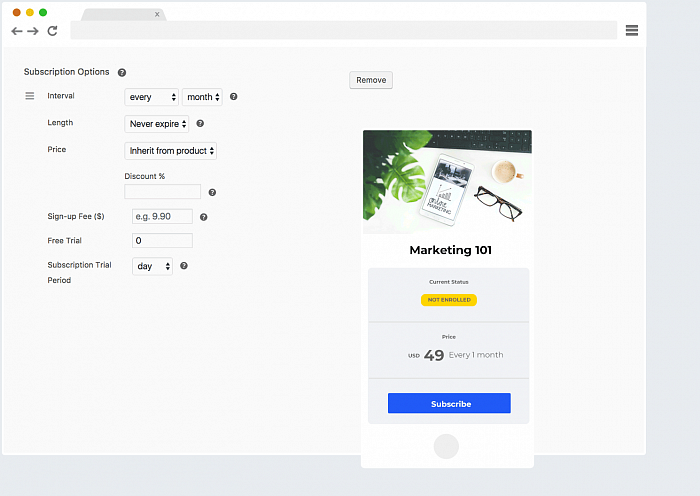Open the browser hamburger menu
700x496 pixels.
pyautogui.click(x=632, y=31)
